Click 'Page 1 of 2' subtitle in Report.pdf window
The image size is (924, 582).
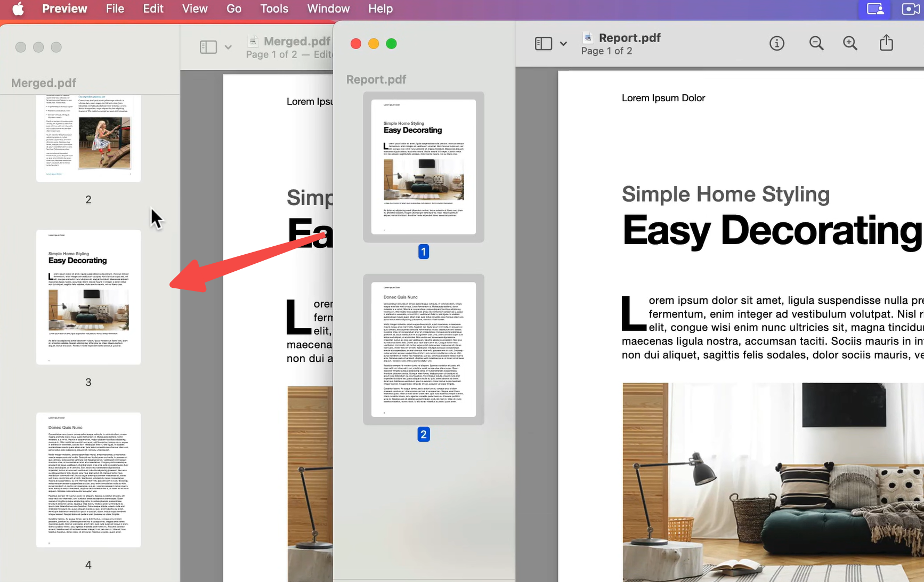pos(606,51)
